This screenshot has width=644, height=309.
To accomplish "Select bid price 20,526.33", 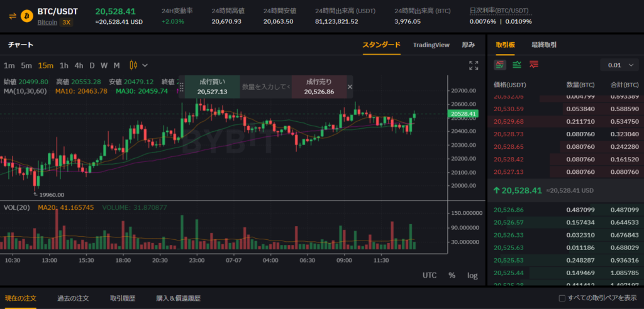I will click(508, 235).
